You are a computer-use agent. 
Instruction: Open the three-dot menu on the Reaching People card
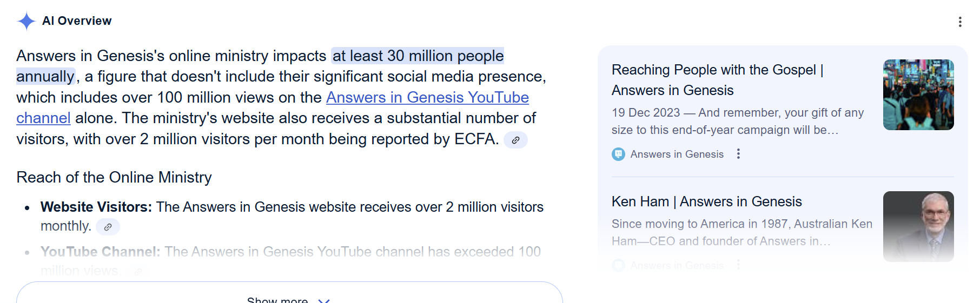[738, 154]
